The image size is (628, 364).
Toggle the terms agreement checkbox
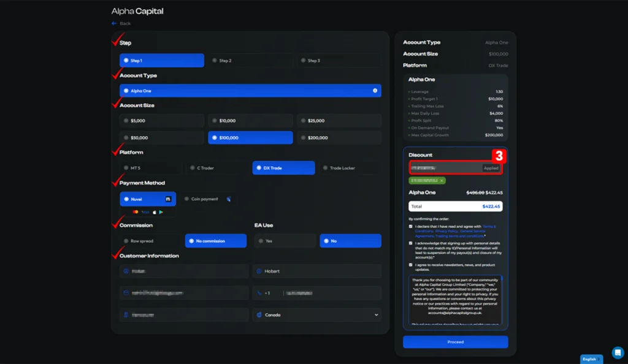[410, 226]
